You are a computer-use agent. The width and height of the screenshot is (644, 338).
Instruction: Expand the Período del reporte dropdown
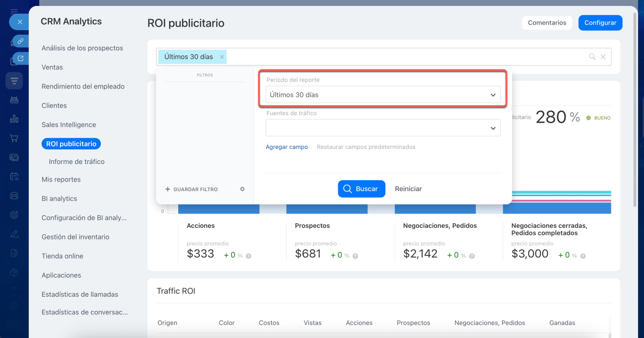383,95
